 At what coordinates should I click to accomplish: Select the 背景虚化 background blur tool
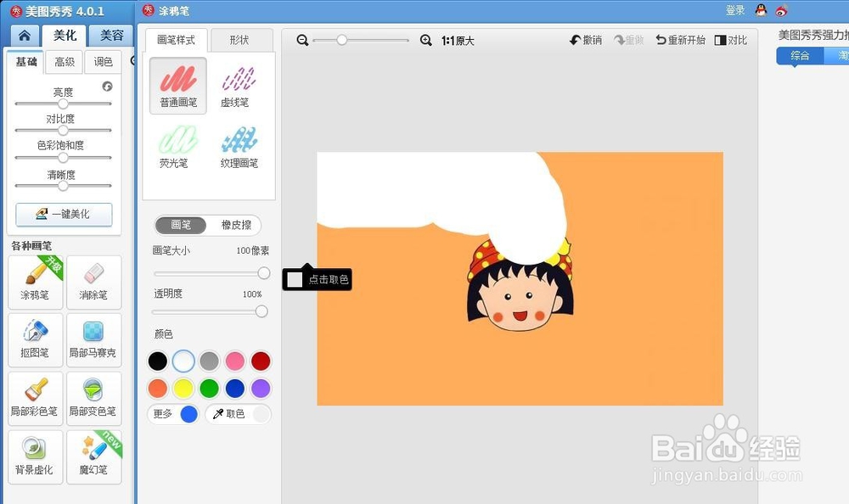pos(36,456)
